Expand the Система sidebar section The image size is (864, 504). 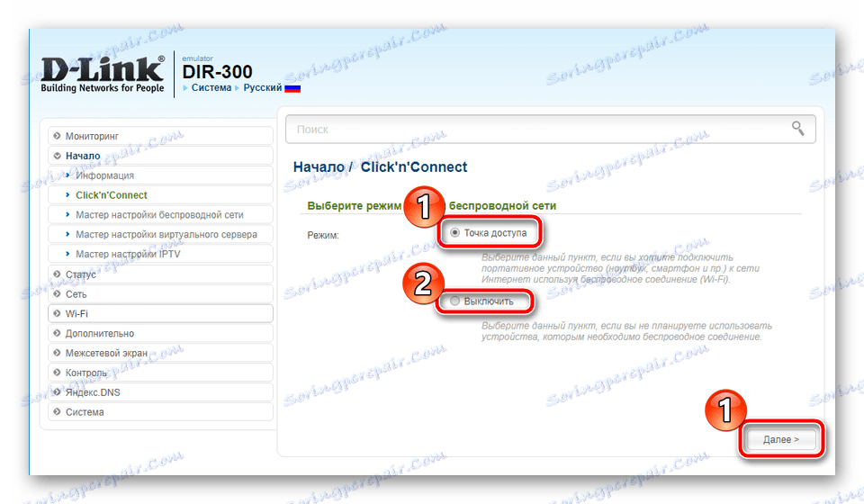[x=161, y=412]
